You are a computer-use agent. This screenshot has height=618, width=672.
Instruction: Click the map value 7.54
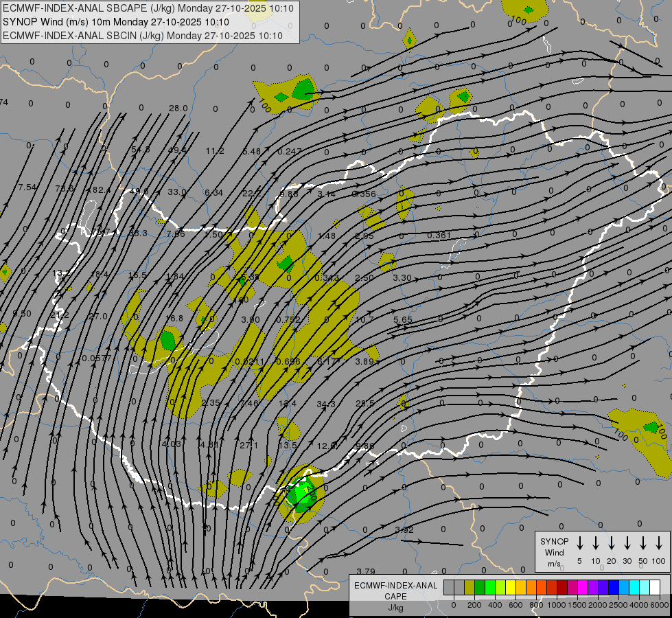27,187
